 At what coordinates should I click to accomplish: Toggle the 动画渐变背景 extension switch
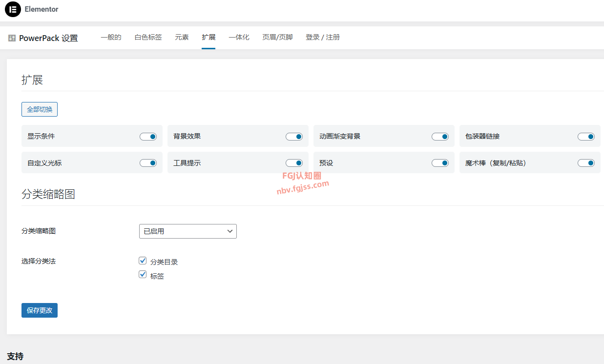pos(440,137)
